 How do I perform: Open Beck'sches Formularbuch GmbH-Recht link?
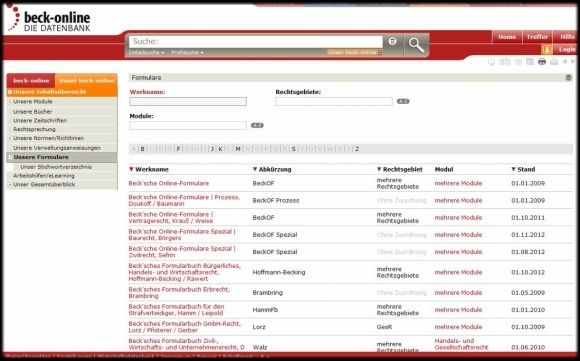pos(185,327)
